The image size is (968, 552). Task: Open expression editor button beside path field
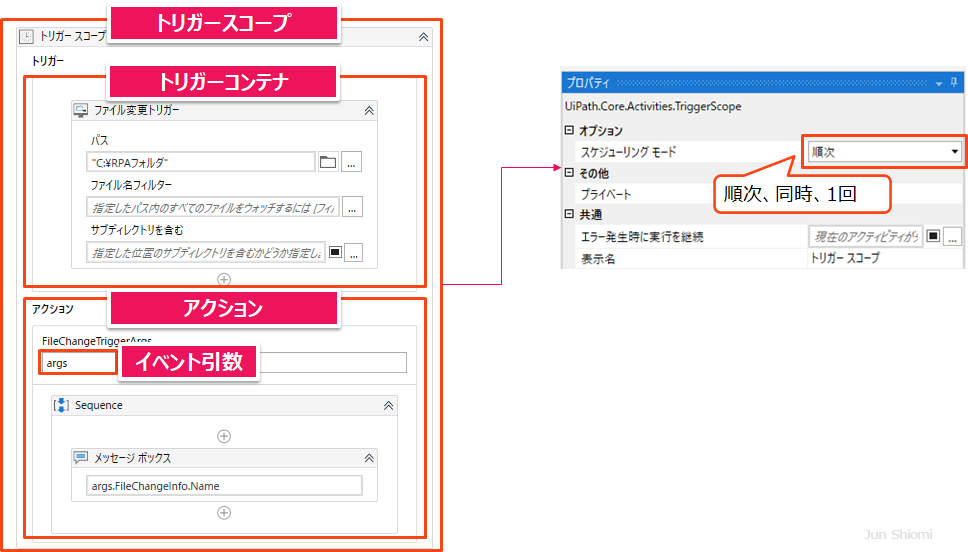351,162
